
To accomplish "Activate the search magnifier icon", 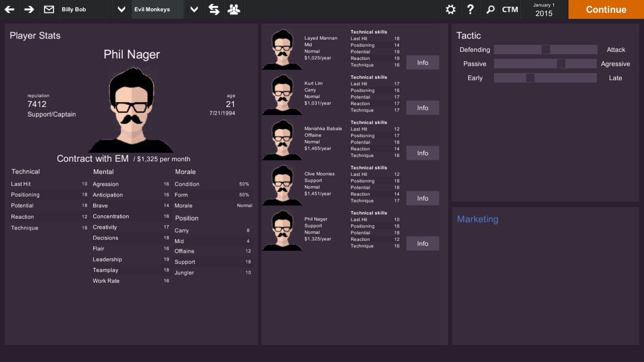I will click(x=490, y=9).
